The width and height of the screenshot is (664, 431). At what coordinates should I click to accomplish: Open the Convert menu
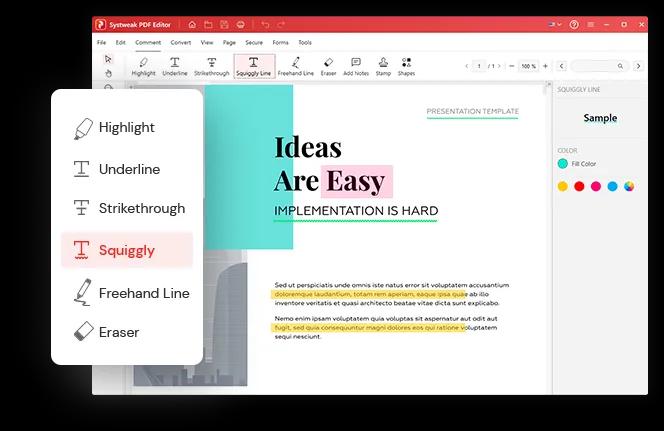[x=181, y=42]
